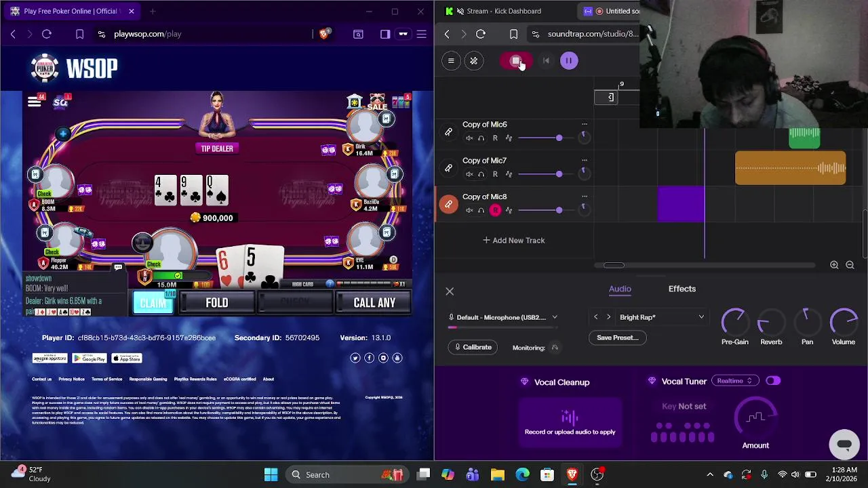This screenshot has width=868, height=488.
Task: Arm recording on Copy of Mic7 track
Action: coord(495,174)
